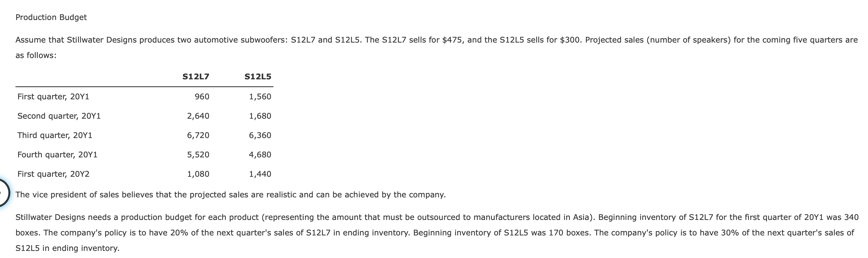Click the First quarter, 20Y1 row label
Viewport: 868px width, 258px height.
[53, 97]
